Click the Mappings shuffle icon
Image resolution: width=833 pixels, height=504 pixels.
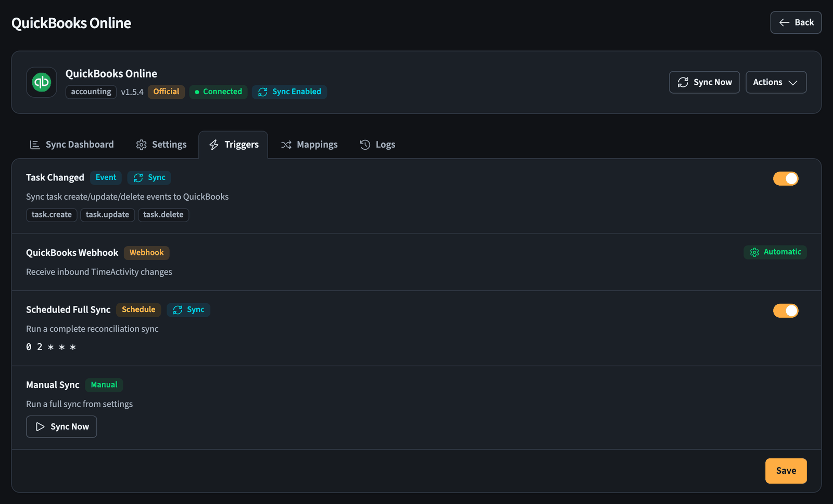pos(286,145)
